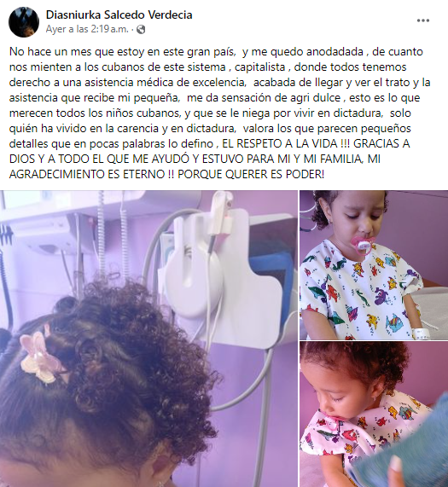Viewport: 448px width, 487px height.
Task: Click the globe public privacy icon
Action: tap(141, 30)
